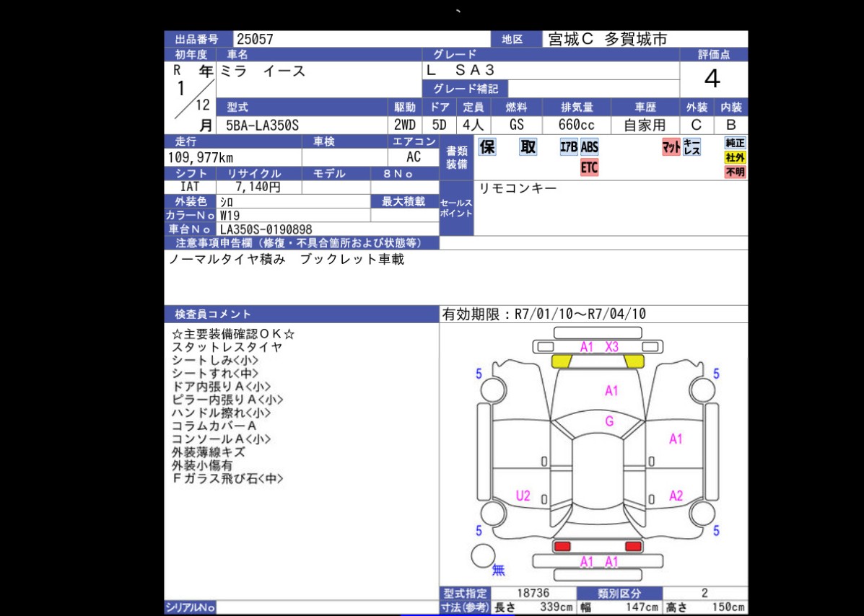Select model code 5BA-LA350S
Screen dimensions: 864x616
tap(262, 125)
